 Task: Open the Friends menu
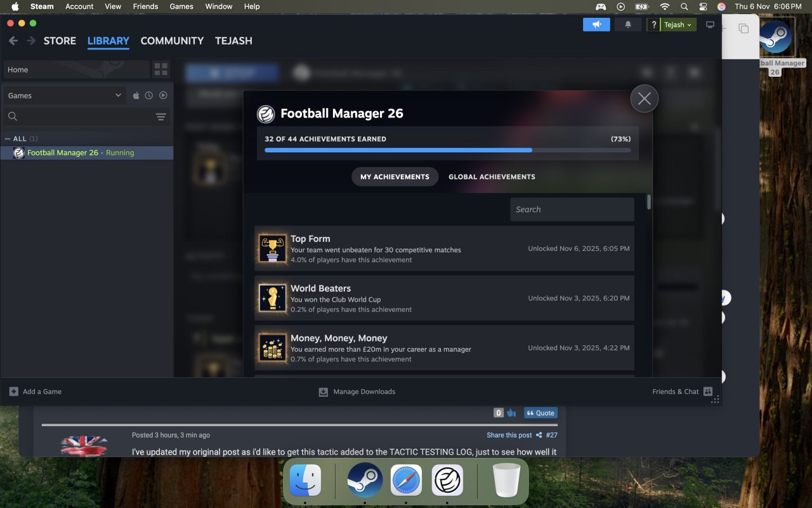tap(145, 6)
